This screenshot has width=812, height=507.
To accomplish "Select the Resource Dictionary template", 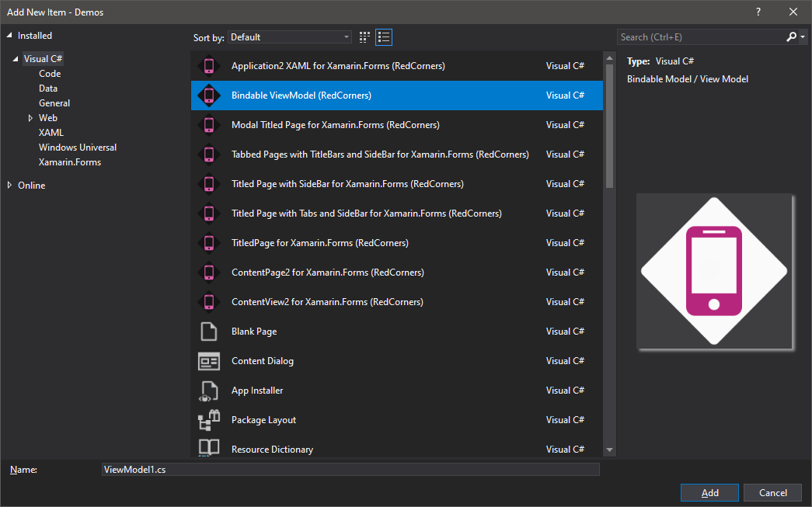I will [x=397, y=446].
